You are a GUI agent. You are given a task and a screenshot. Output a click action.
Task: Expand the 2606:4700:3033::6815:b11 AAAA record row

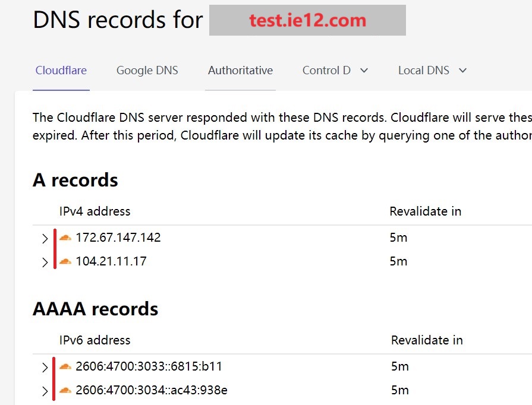45,368
